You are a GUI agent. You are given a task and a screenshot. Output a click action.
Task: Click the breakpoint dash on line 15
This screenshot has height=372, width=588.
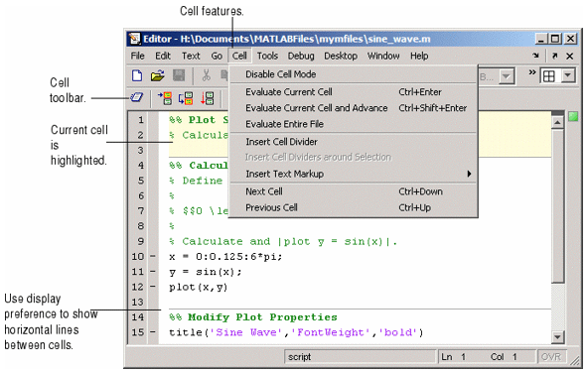pyautogui.click(x=153, y=332)
